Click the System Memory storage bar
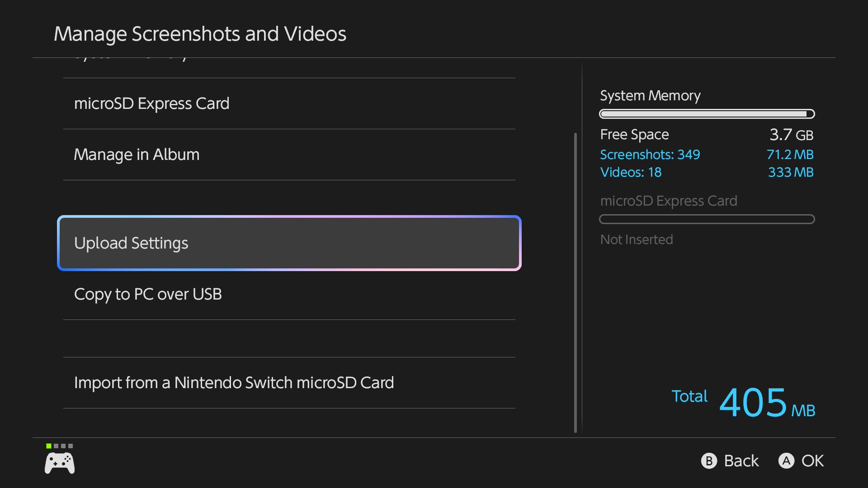The width and height of the screenshot is (868, 488). pyautogui.click(x=707, y=113)
